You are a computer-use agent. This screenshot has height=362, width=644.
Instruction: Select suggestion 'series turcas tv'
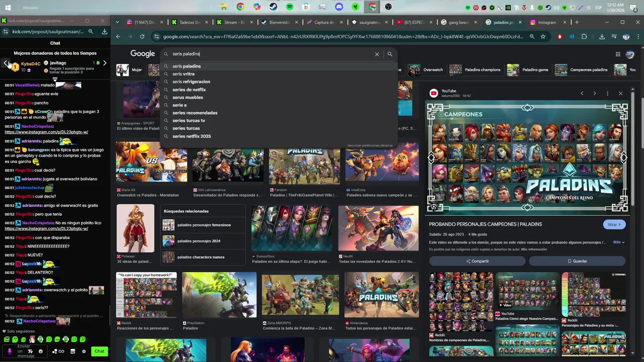click(279, 121)
